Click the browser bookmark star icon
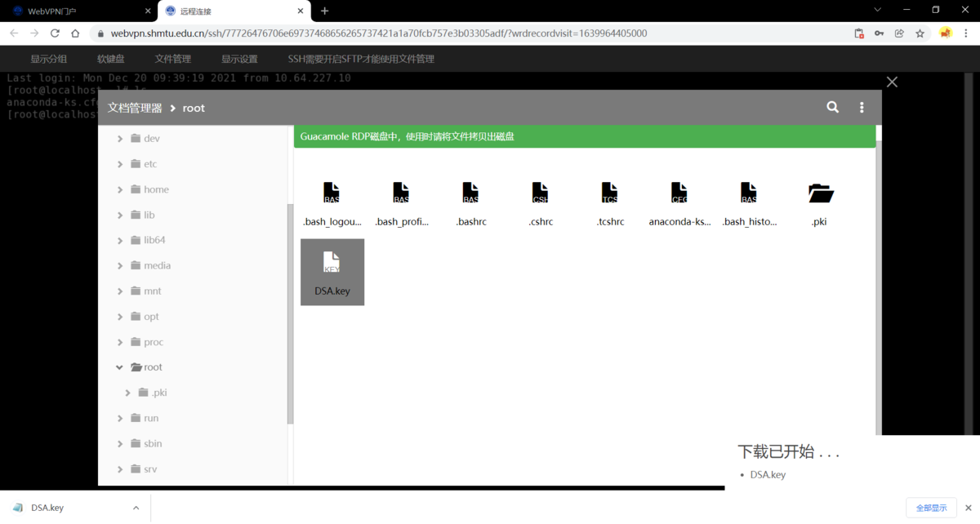Image resolution: width=980 pixels, height=524 pixels. (x=920, y=33)
